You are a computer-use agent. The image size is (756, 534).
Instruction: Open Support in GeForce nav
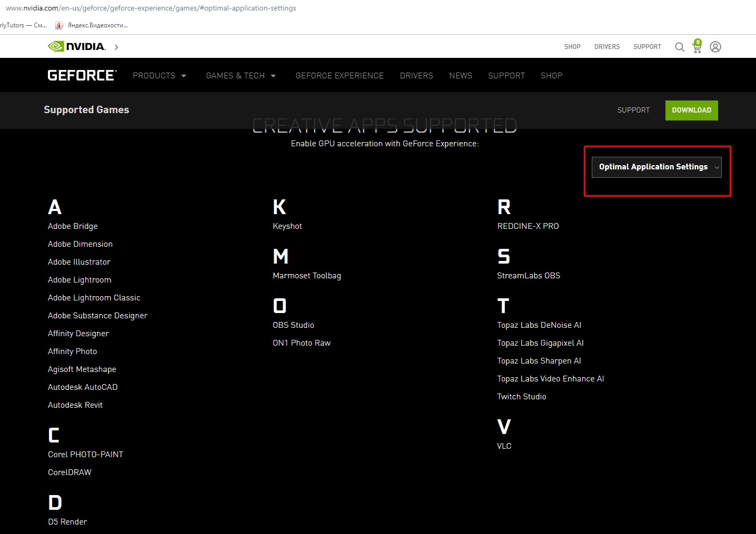(x=506, y=76)
